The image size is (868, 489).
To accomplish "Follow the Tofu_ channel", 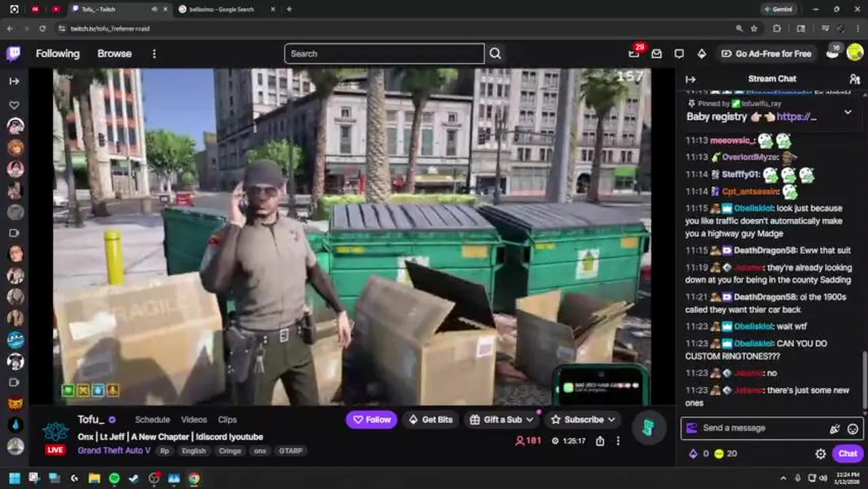I will tap(372, 420).
